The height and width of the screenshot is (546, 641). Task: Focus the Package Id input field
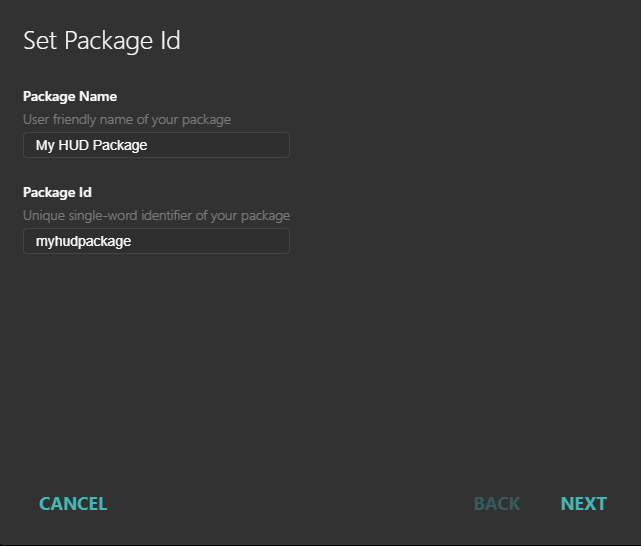tap(156, 241)
